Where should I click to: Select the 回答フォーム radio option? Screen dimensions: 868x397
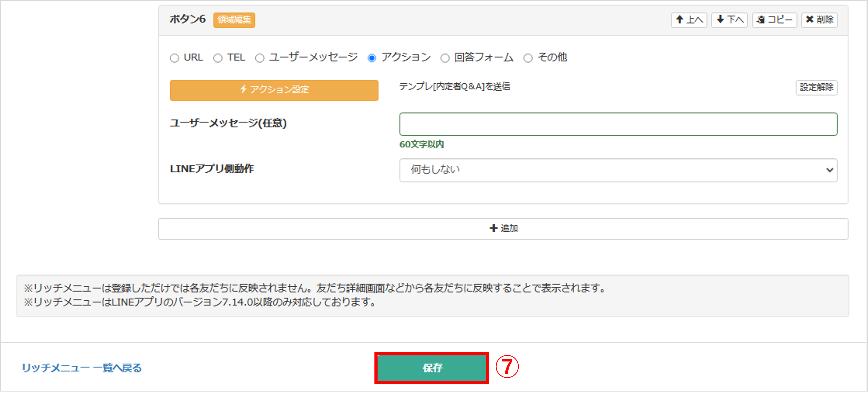point(445,58)
